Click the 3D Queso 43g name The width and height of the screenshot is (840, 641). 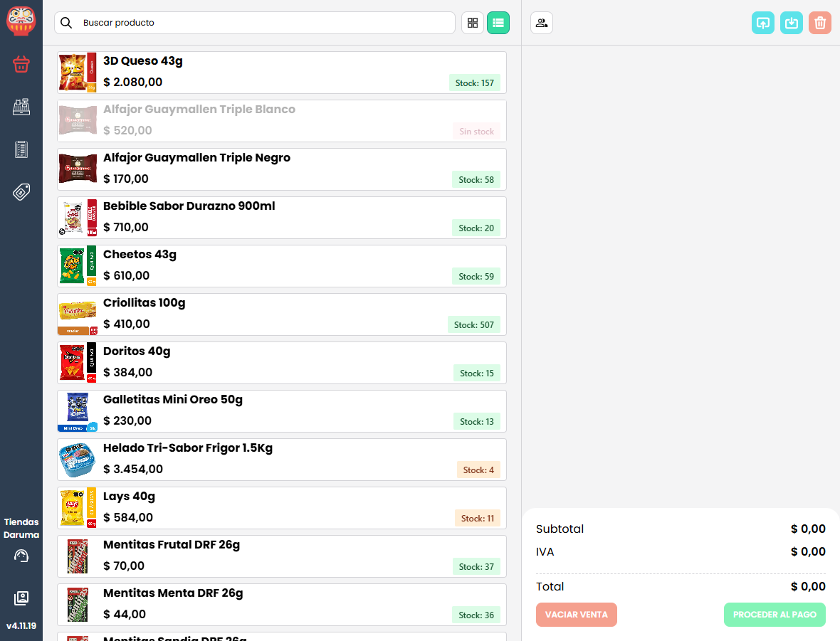tap(143, 61)
